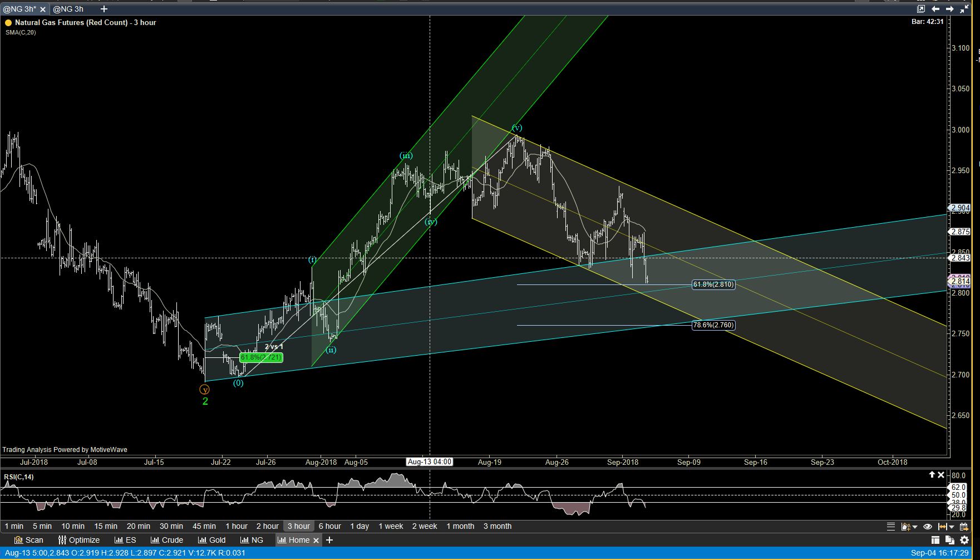Click the (iii) wave label
The image size is (980, 560).
(406, 156)
